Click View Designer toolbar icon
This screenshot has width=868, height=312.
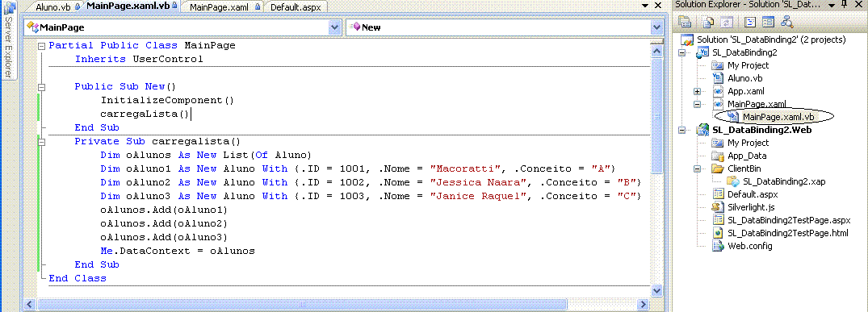(x=768, y=22)
